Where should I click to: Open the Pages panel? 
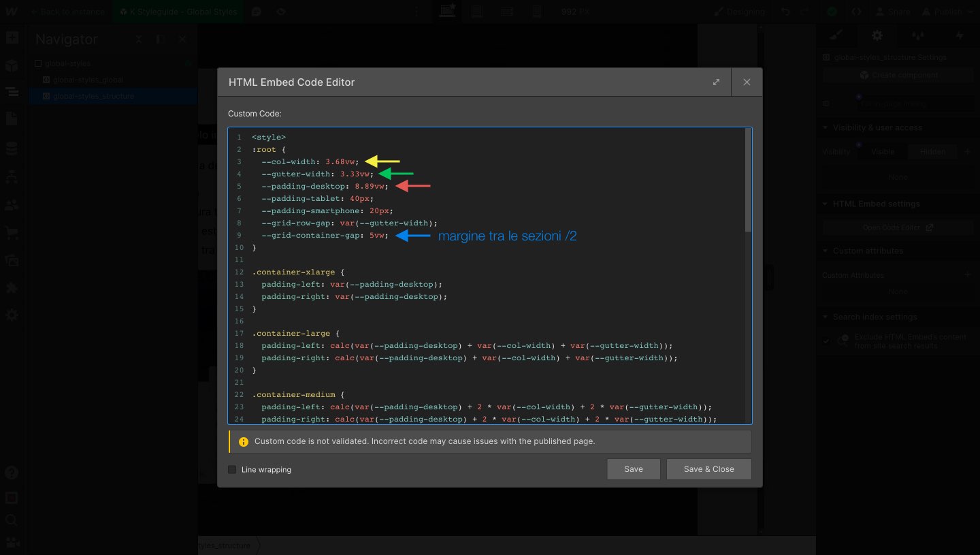click(12, 119)
